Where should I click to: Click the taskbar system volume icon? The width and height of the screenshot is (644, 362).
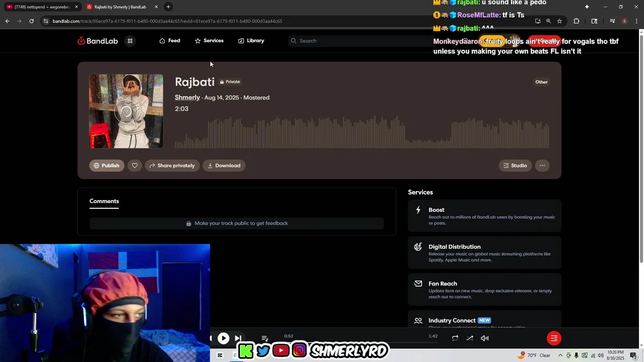coord(601,355)
